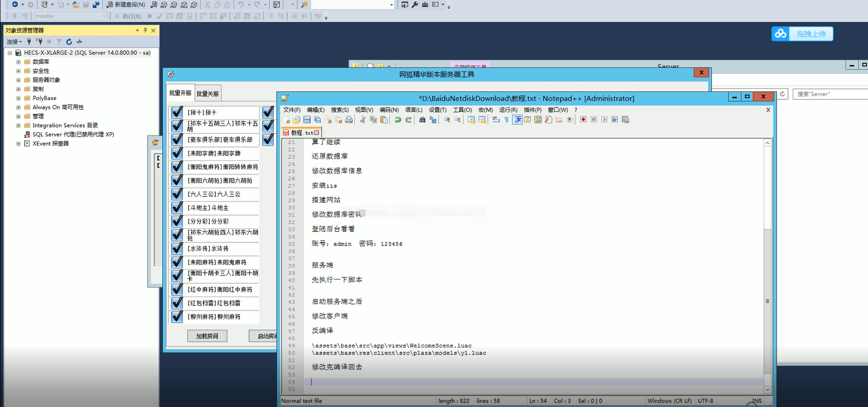Open Find with binoculars icon in Notepad++
The image size is (868, 407).
pos(422,119)
